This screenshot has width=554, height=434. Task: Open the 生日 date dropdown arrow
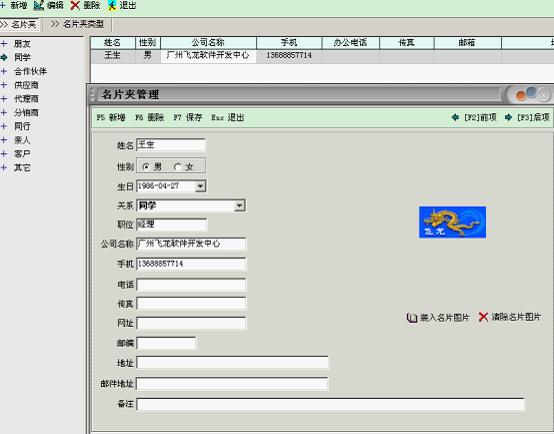(200, 186)
